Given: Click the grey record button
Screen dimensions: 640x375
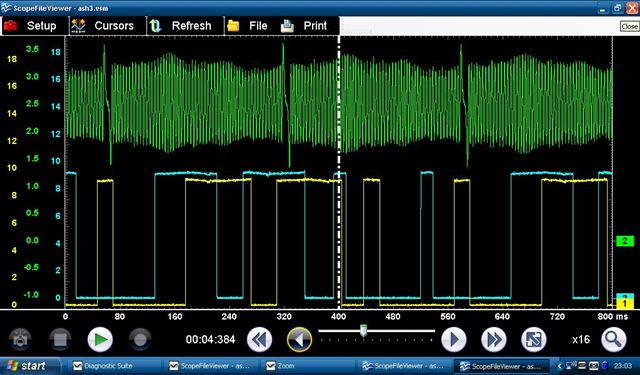Looking at the screenshot, I should [140, 339].
